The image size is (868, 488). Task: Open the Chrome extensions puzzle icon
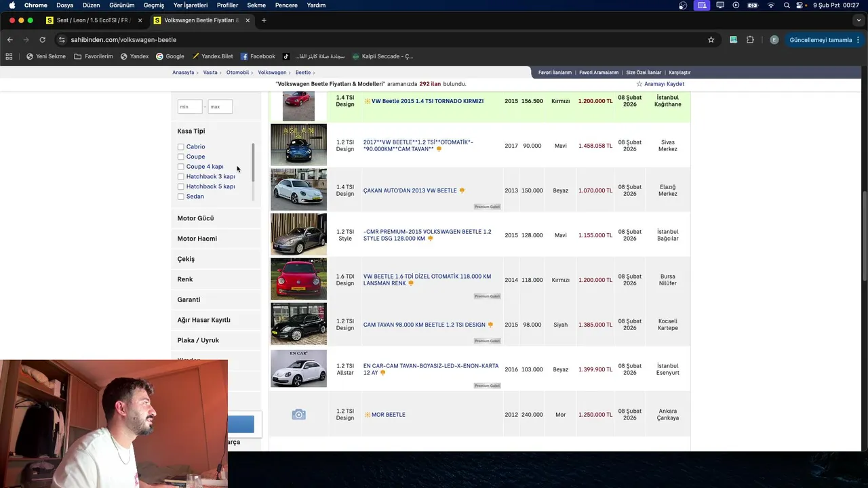750,40
